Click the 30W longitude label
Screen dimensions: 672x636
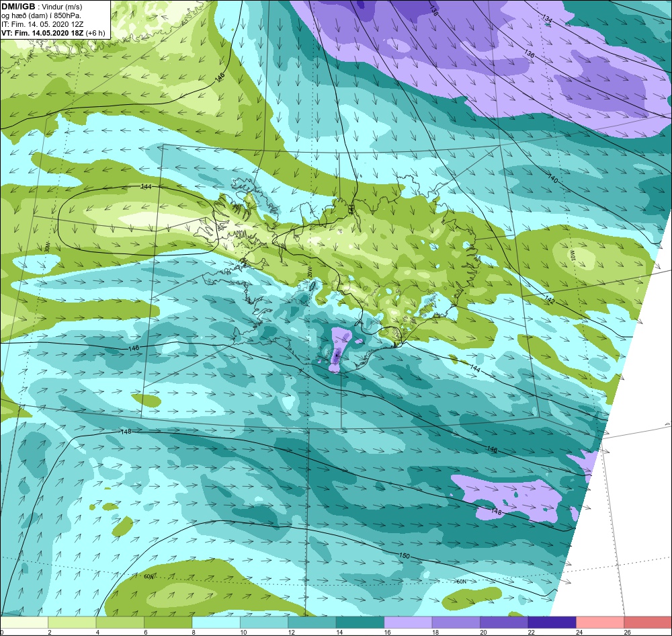(47, 247)
